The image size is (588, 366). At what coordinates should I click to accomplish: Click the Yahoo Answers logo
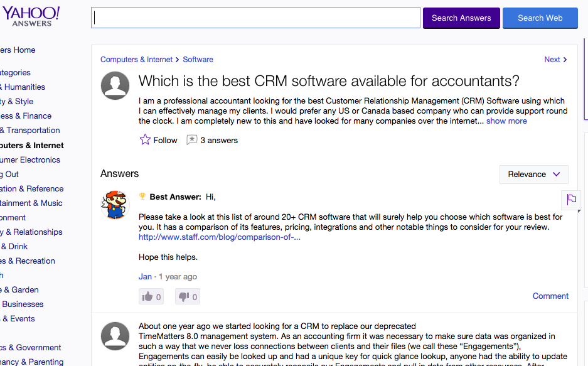pos(30,16)
